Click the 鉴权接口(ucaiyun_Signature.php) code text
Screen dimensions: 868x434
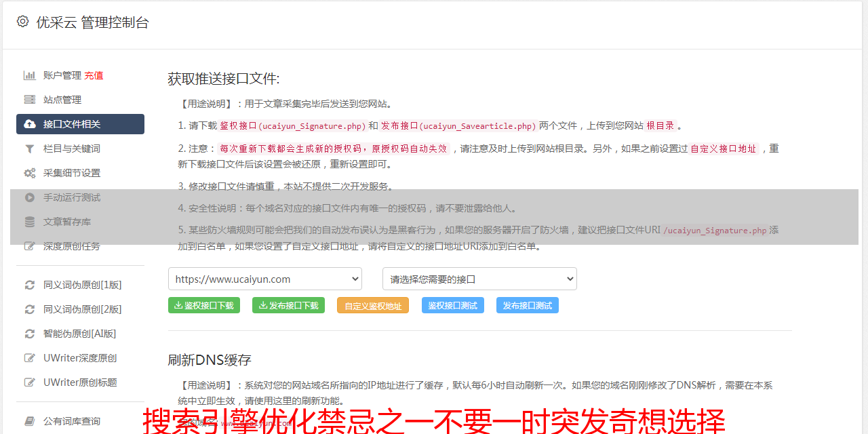(293, 125)
